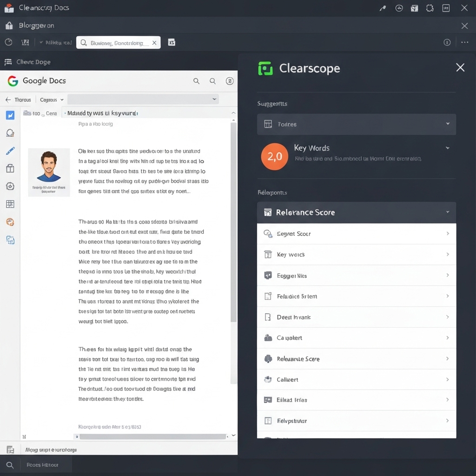This screenshot has width=476, height=476.
Task: Open the Key weics row
Action: coord(357,254)
